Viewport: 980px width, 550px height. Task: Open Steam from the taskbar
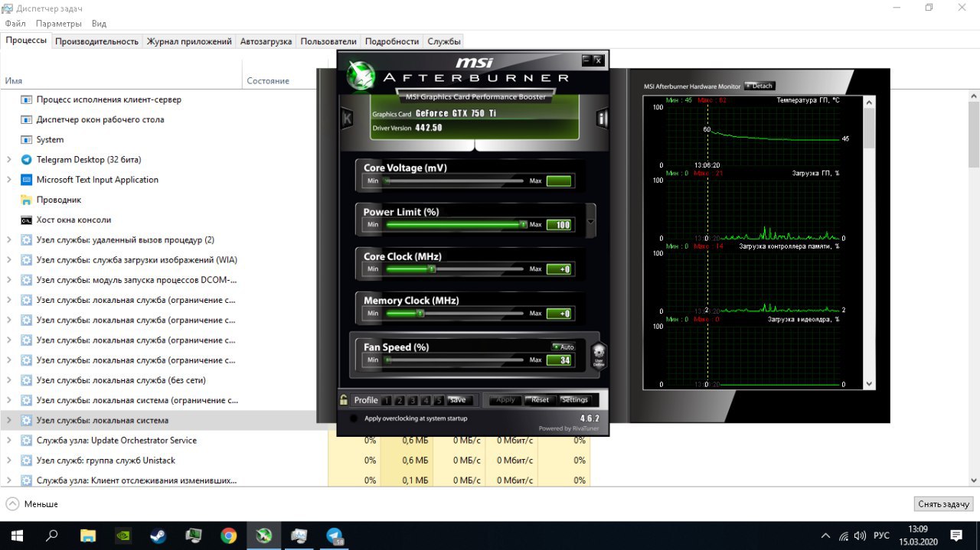pos(158,535)
